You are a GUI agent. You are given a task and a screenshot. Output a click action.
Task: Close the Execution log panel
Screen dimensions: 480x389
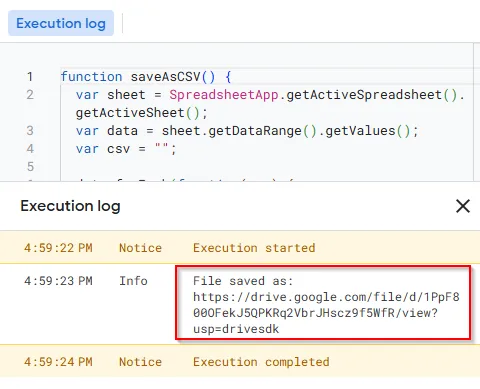[463, 206]
